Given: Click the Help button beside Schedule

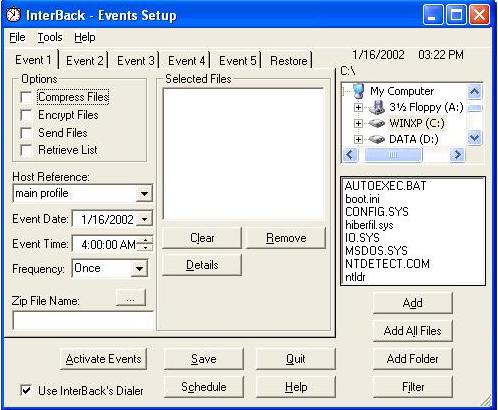Looking at the screenshot, I should pos(296,387).
